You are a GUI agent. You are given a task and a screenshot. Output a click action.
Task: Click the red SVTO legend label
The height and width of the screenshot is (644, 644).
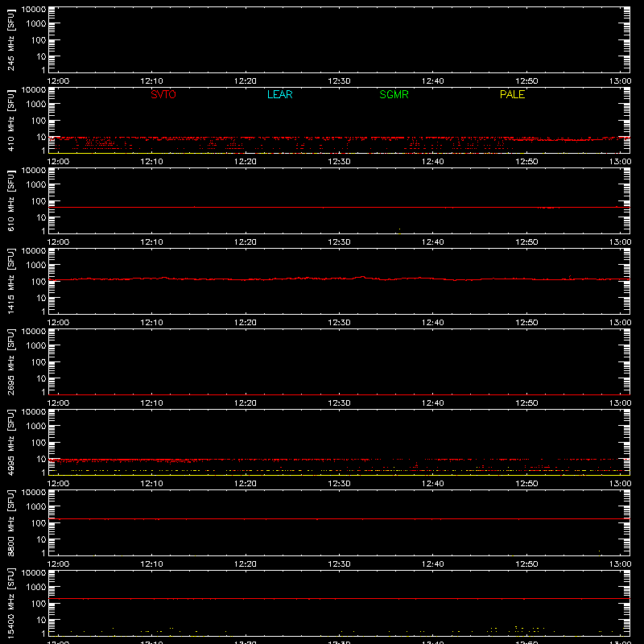click(163, 94)
